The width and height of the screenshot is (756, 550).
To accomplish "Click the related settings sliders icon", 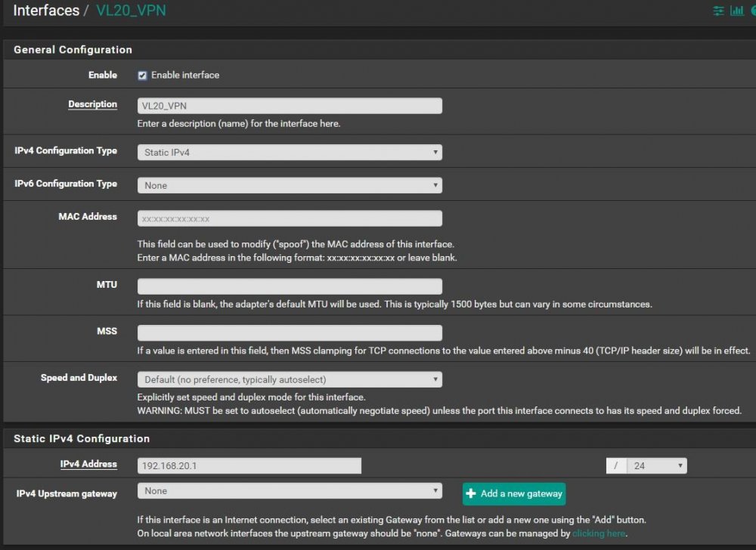I will (x=718, y=11).
